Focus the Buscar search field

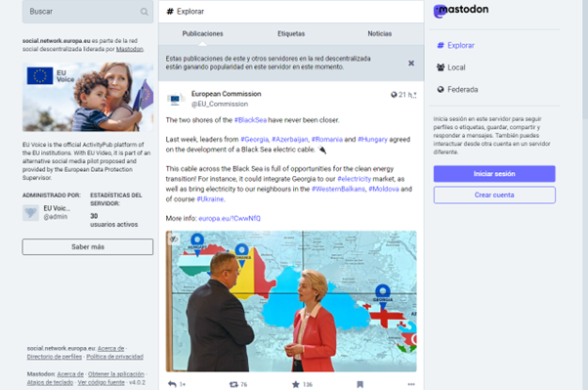[82, 12]
